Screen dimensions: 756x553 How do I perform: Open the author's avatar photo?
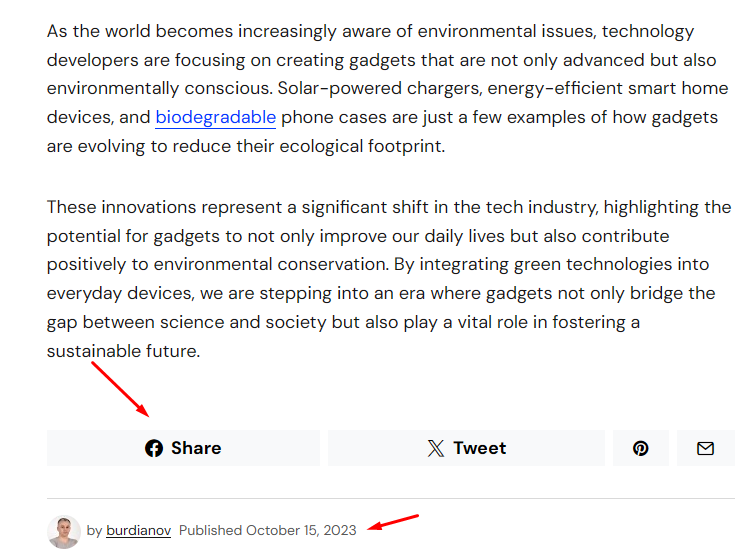click(64, 532)
